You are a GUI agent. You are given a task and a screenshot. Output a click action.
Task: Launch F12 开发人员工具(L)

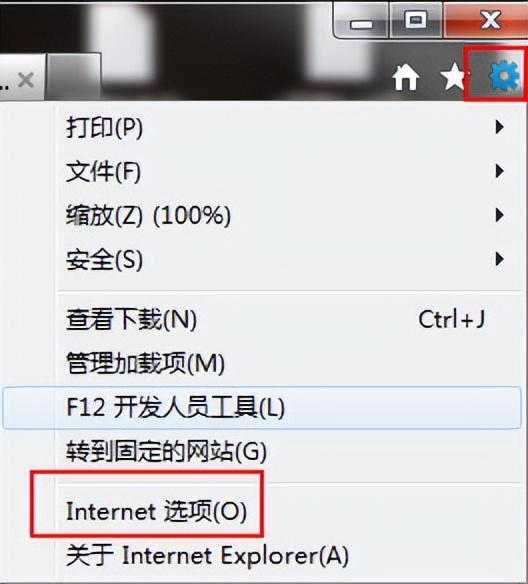click(x=262, y=407)
